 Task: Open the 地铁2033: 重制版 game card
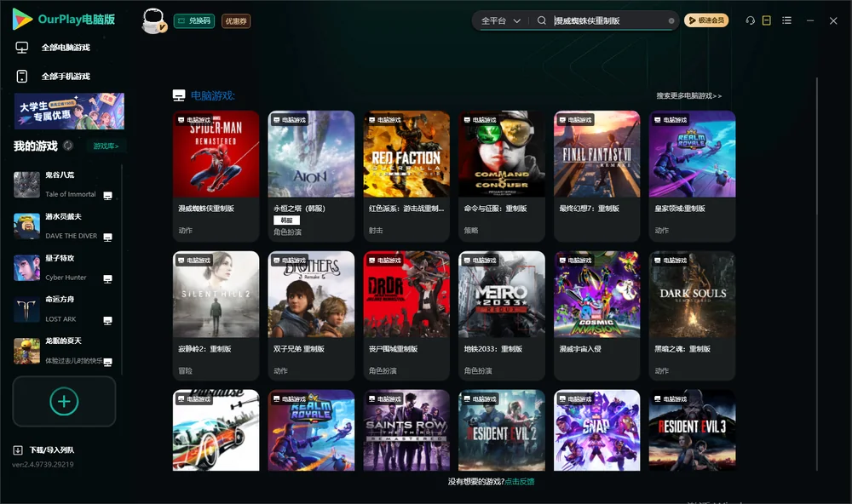502,316
